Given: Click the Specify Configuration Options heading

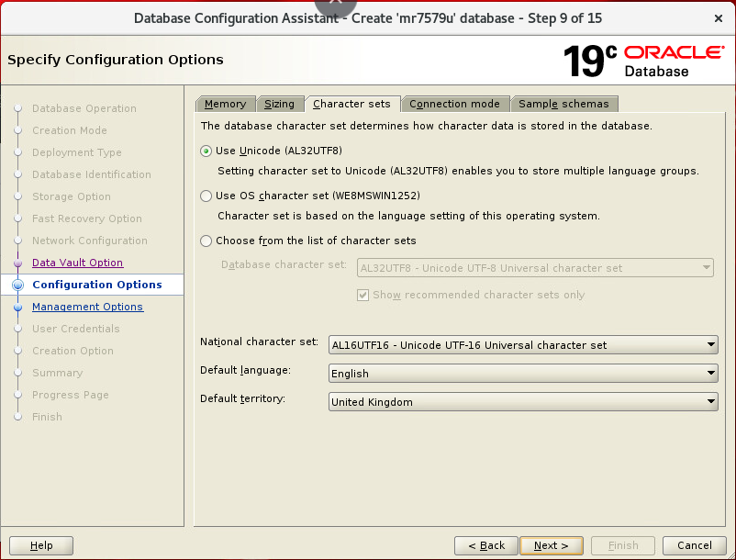Looking at the screenshot, I should coord(116,60).
